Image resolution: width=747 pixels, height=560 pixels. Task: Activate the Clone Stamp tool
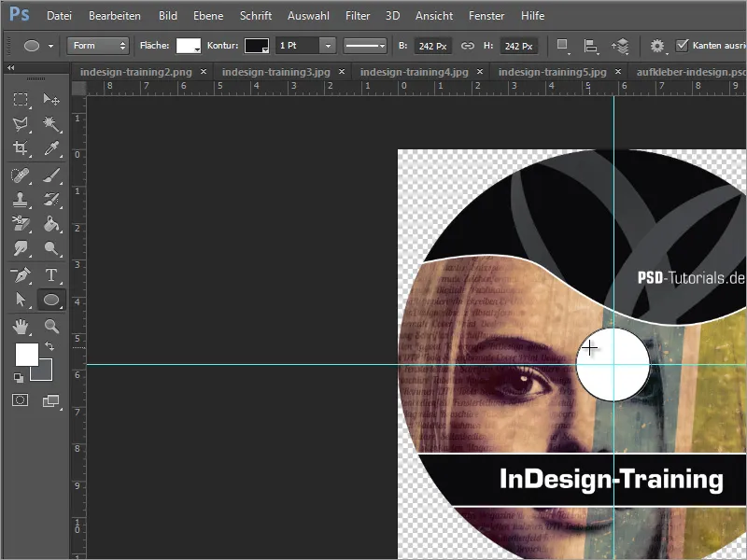(x=21, y=199)
